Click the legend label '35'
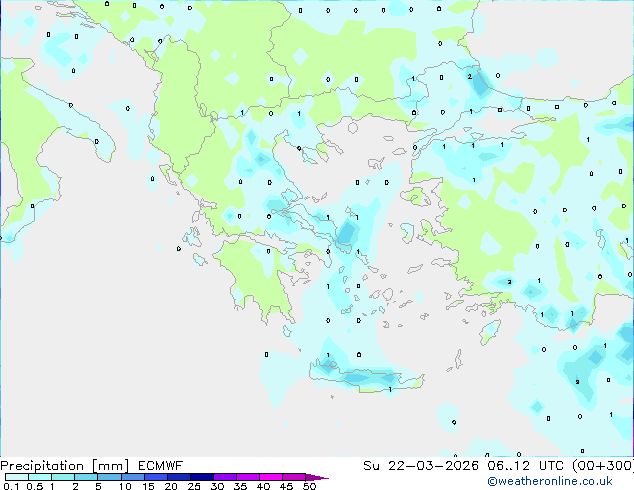The image size is (634, 490). 240,486
